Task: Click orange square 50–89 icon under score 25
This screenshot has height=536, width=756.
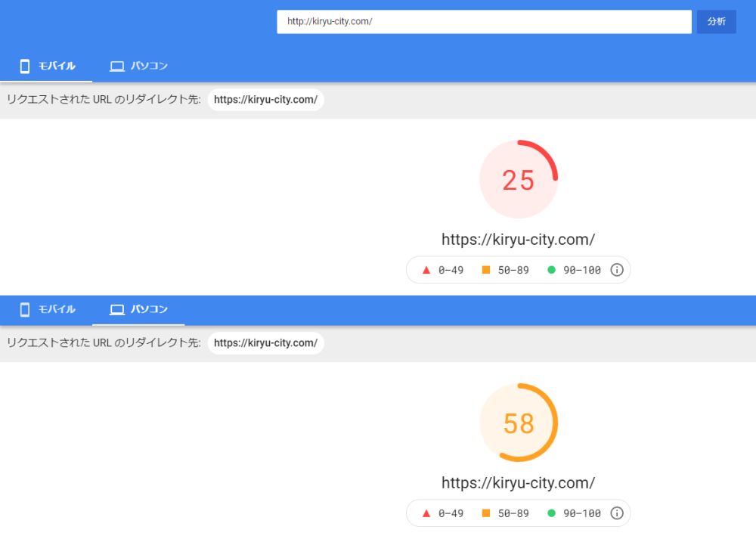Action: [x=486, y=270]
